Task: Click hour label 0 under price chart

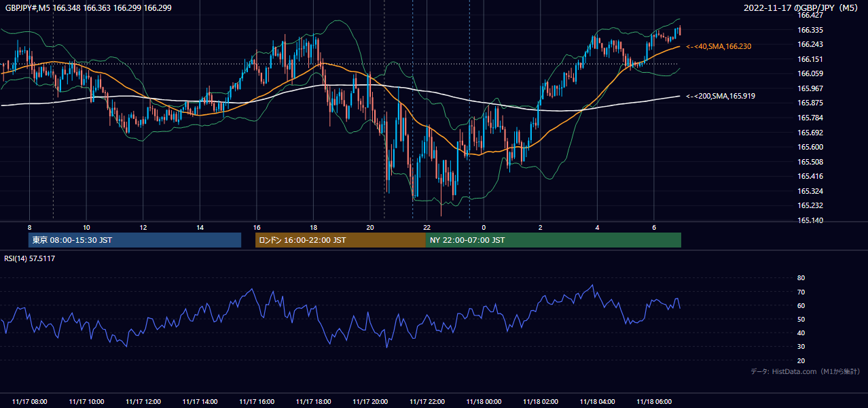Action: pyautogui.click(x=484, y=227)
